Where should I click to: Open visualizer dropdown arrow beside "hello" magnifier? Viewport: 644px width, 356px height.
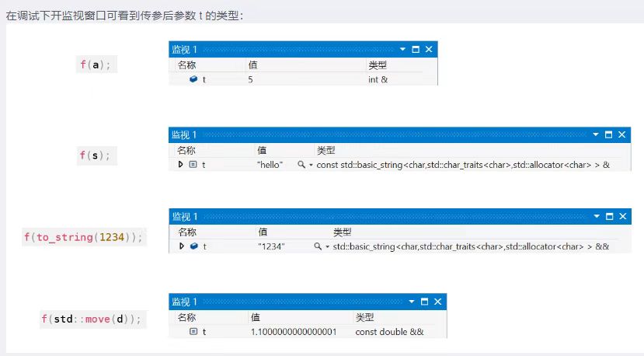(311, 165)
